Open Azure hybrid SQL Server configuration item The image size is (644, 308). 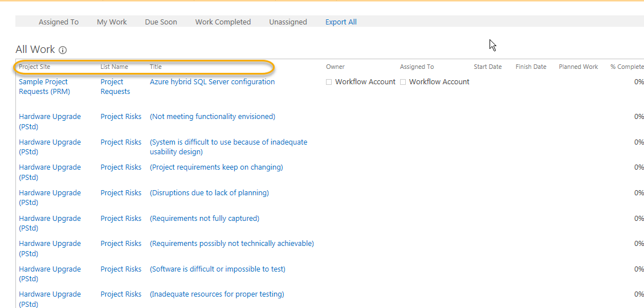213,81
